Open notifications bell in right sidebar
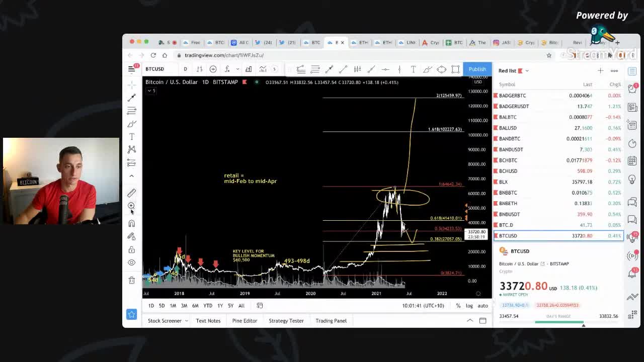The height and width of the screenshot is (362, 644). (x=632, y=274)
